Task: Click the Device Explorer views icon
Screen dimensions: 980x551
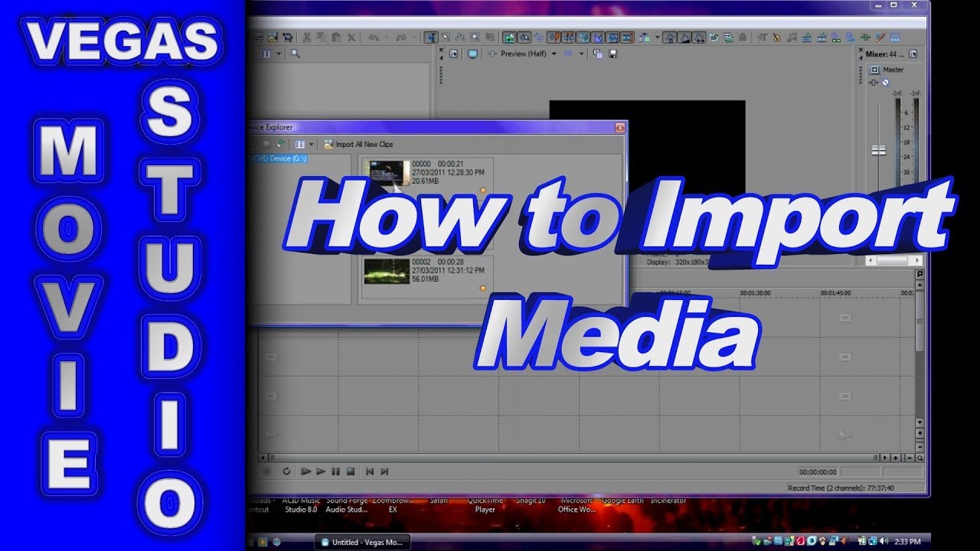Action: click(300, 145)
